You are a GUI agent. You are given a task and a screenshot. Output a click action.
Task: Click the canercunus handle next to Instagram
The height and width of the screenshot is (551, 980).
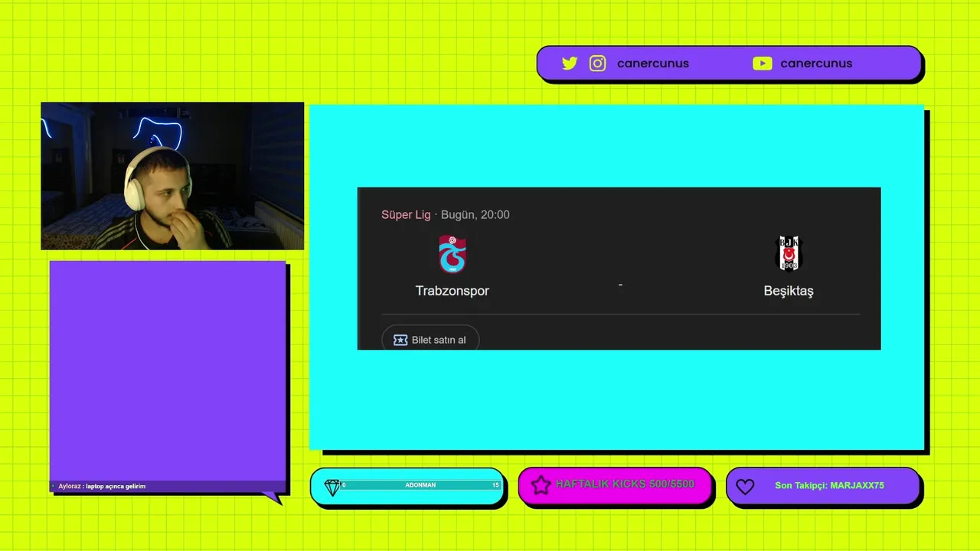653,64
